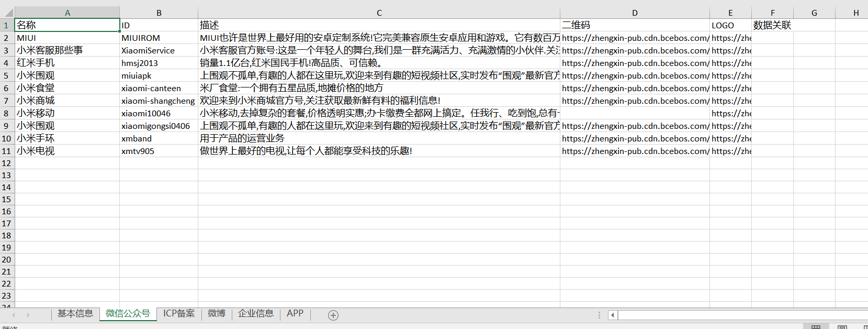Add a new sheet with plus button
Screen dimensions: 868x329
333,315
